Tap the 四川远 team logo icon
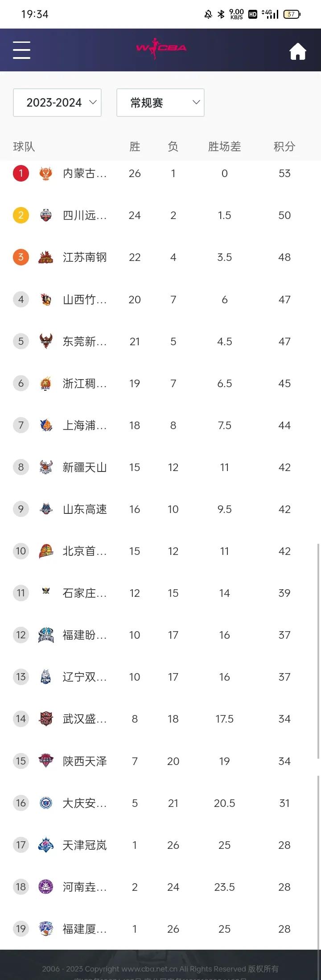 tap(45, 215)
